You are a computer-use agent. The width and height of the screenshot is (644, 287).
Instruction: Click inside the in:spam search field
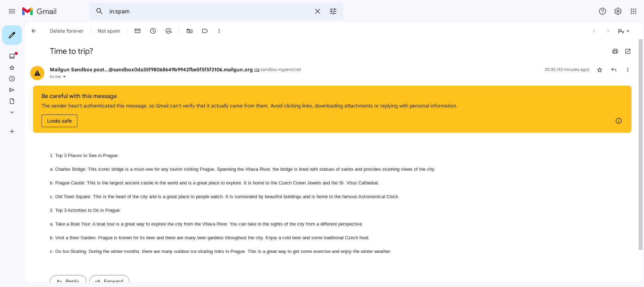[x=208, y=11]
